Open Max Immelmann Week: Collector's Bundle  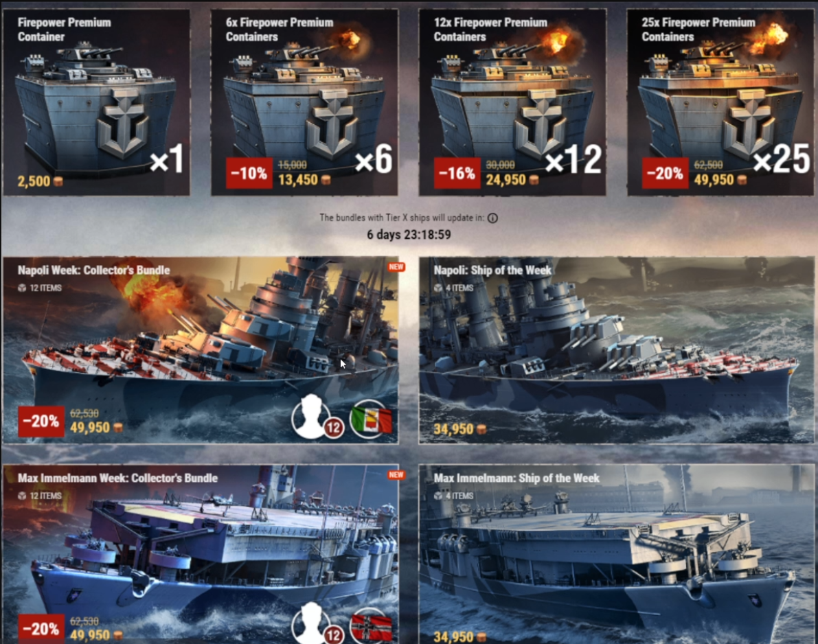[201, 554]
